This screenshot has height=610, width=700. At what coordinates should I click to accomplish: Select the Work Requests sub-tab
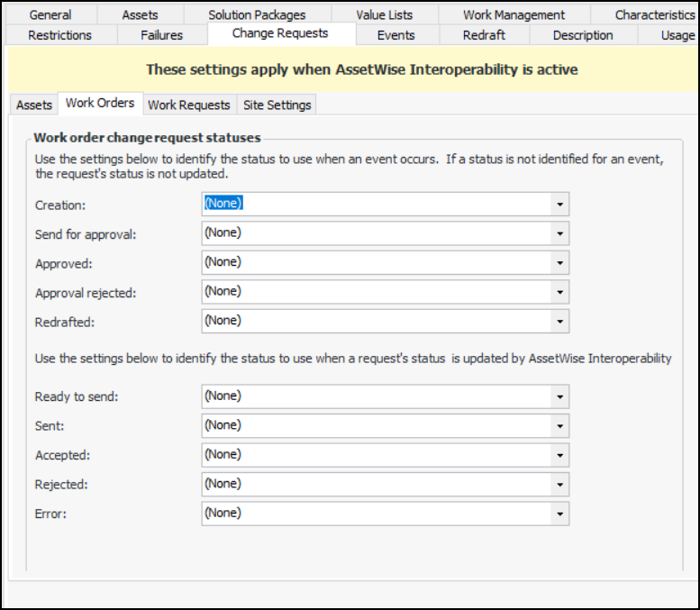tap(188, 105)
